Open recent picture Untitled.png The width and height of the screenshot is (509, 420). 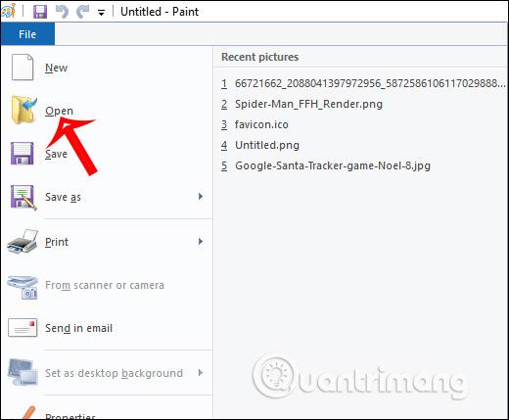tap(267, 145)
